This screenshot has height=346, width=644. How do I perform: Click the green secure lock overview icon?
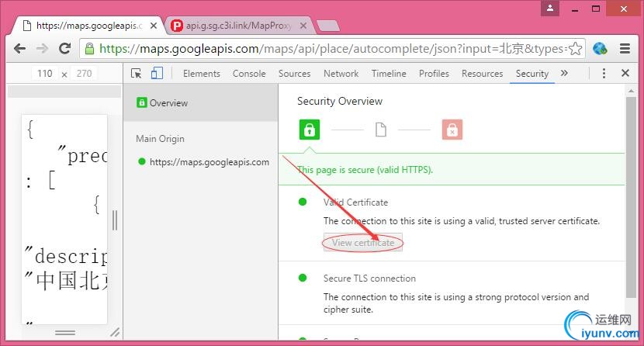tap(310, 130)
